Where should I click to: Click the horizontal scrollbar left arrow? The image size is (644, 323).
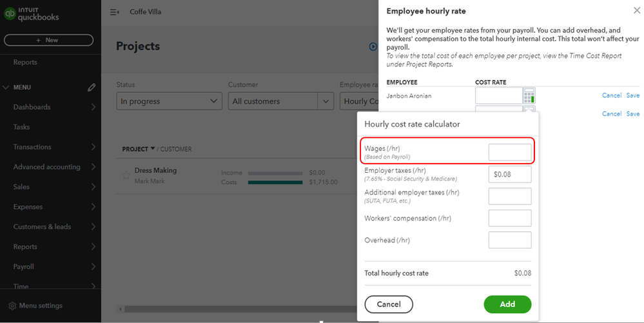(x=121, y=309)
